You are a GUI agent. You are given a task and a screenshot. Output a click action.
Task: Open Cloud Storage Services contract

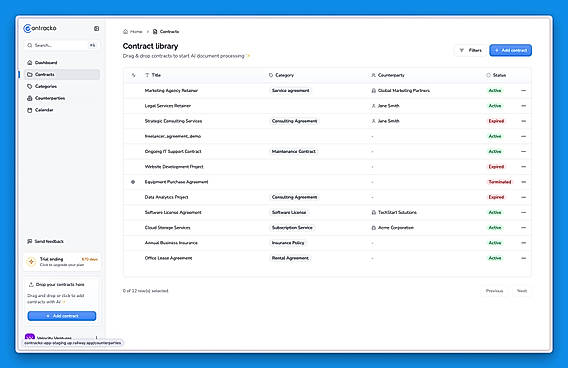168,227
